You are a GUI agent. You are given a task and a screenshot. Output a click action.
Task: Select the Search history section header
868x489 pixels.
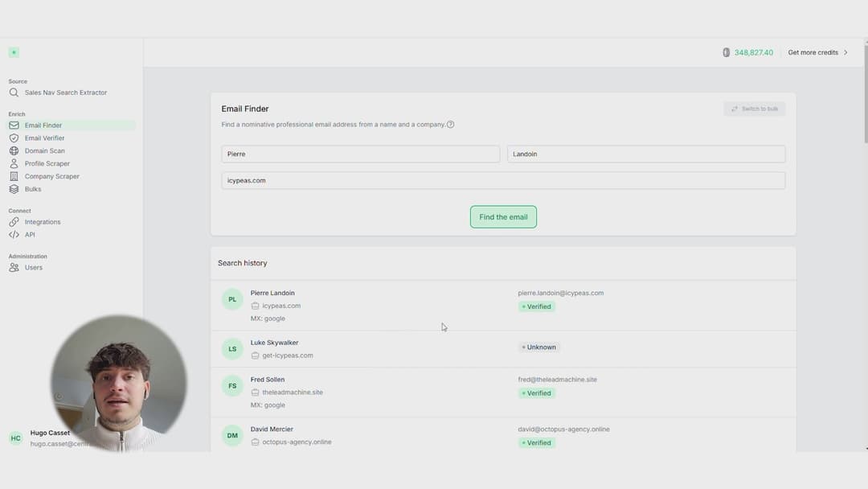tap(242, 262)
